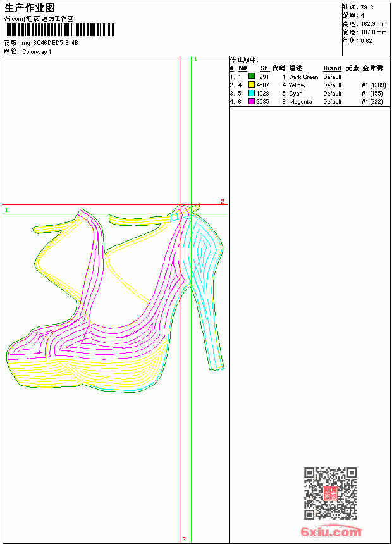Click the Magenta row sequin count #1 (322)
The image size is (392, 544).
[372, 102]
